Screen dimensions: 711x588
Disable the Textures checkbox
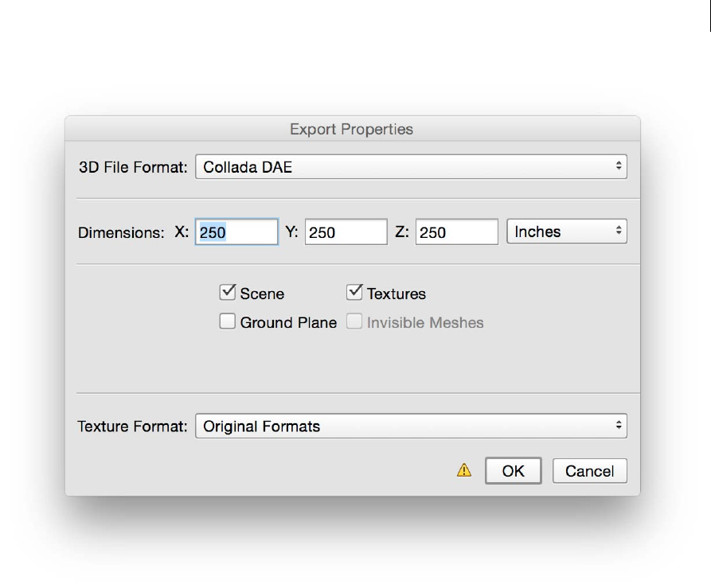click(x=355, y=293)
